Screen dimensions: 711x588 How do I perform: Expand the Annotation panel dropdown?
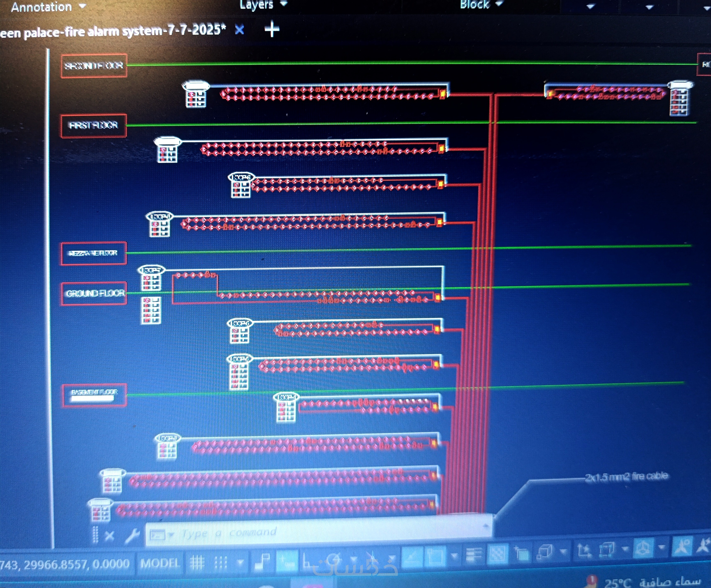[x=82, y=6]
